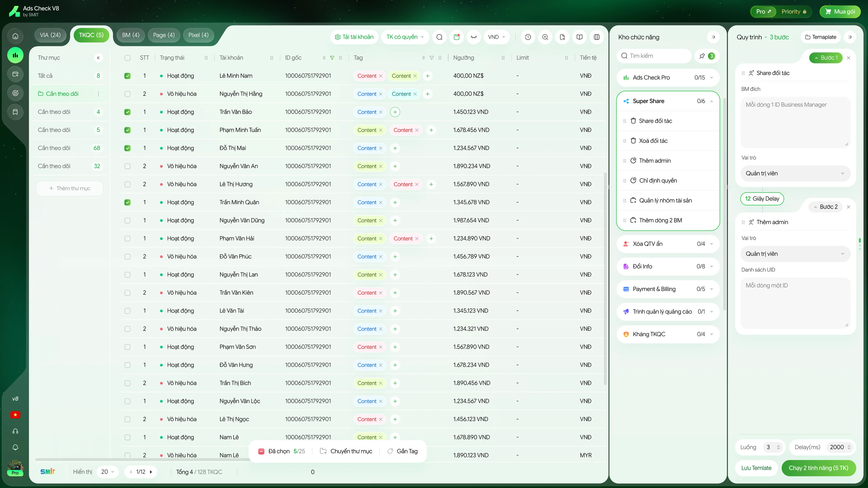Image resolution: width=868 pixels, height=488 pixels.
Task: Select Share đối tác in Super Share
Action: (x=668, y=121)
